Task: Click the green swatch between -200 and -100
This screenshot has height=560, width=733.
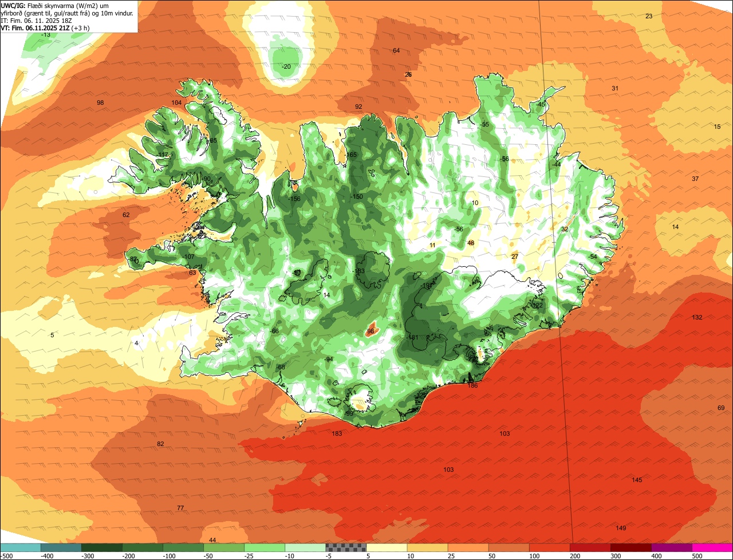Action: click(x=142, y=547)
